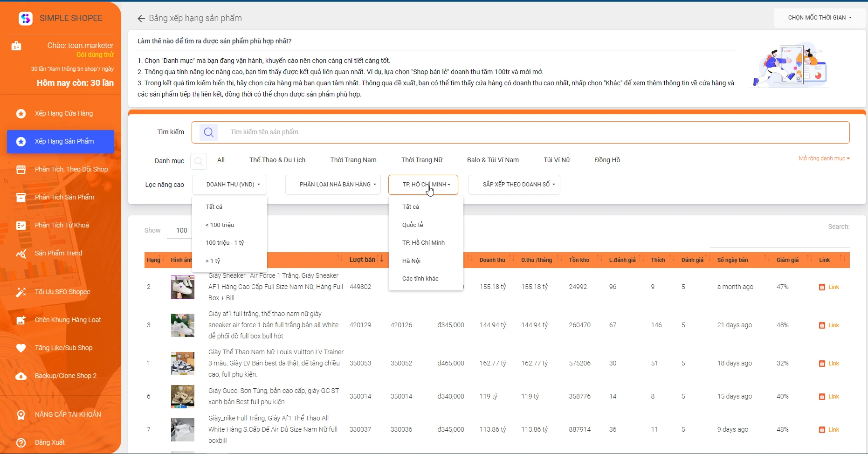The image size is (868, 454).
Task: Click the star icon of Xếp Hạng Cửa Hàng
Action: coord(21,113)
